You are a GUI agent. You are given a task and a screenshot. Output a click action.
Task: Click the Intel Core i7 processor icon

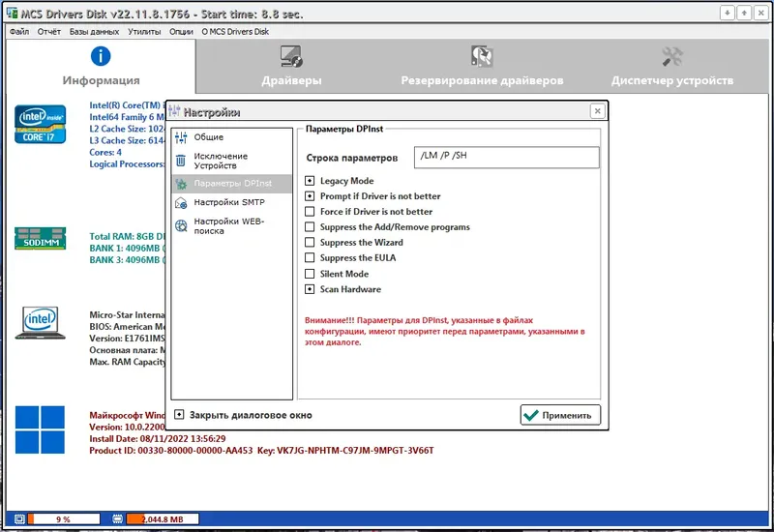click(x=40, y=124)
